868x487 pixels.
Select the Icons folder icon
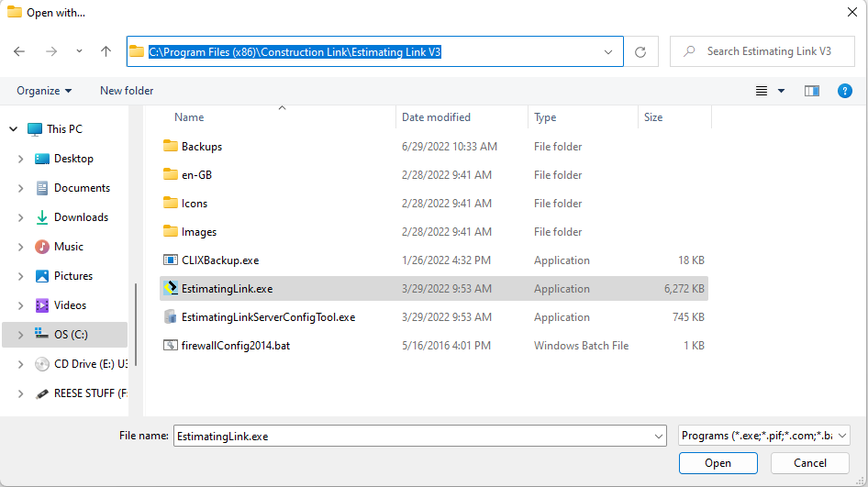pos(171,203)
